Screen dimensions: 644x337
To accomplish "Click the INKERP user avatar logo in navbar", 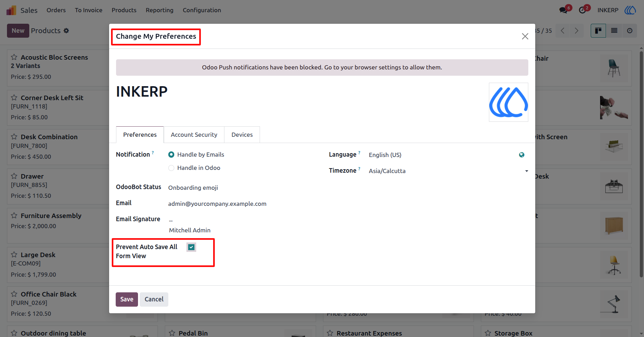I will 630,10.
